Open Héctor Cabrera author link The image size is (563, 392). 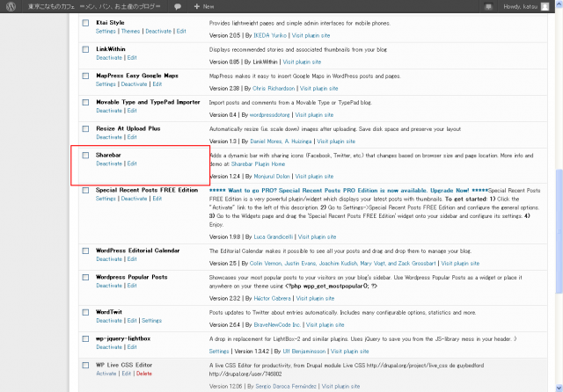[x=272, y=298]
